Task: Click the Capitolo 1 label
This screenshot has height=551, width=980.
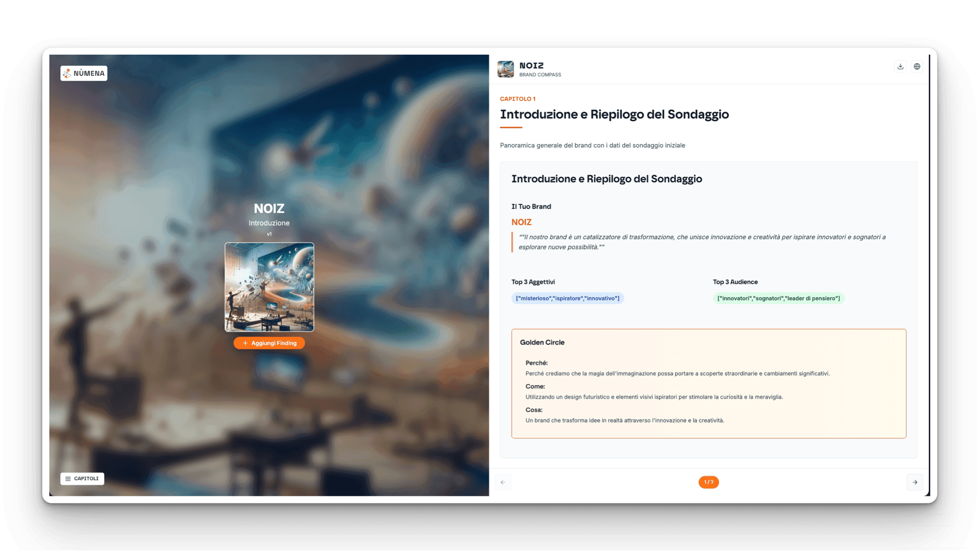Action: click(x=518, y=99)
